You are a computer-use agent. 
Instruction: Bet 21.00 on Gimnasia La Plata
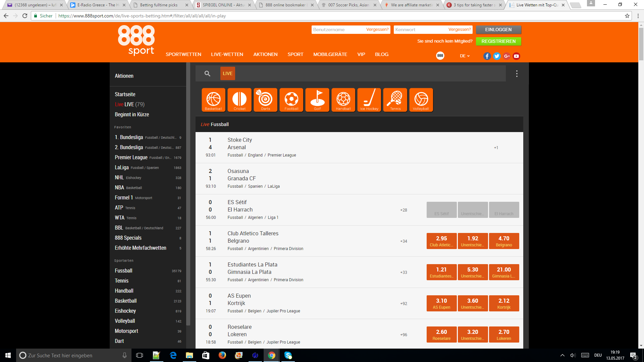click(504, 272)
